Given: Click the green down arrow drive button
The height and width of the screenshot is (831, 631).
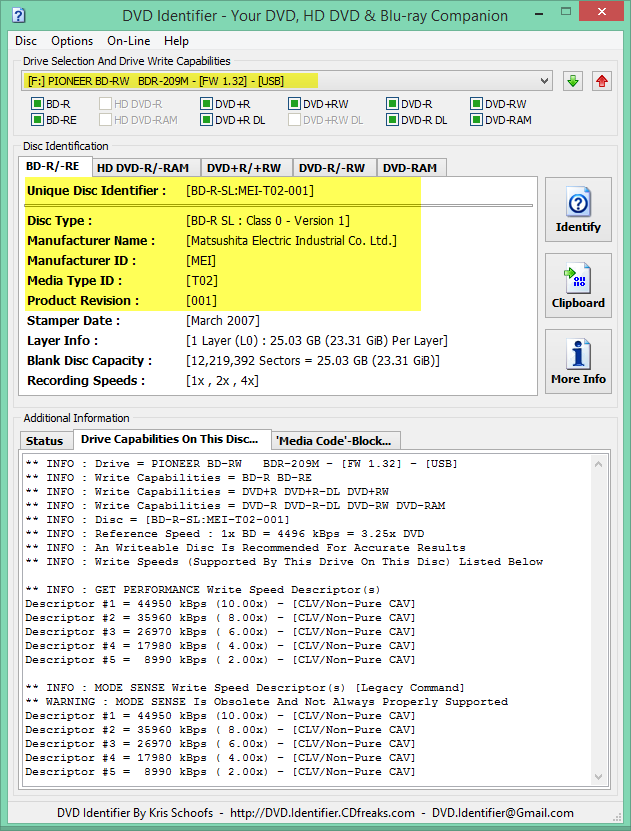Looking at the screenshot, I should (573, 81).
